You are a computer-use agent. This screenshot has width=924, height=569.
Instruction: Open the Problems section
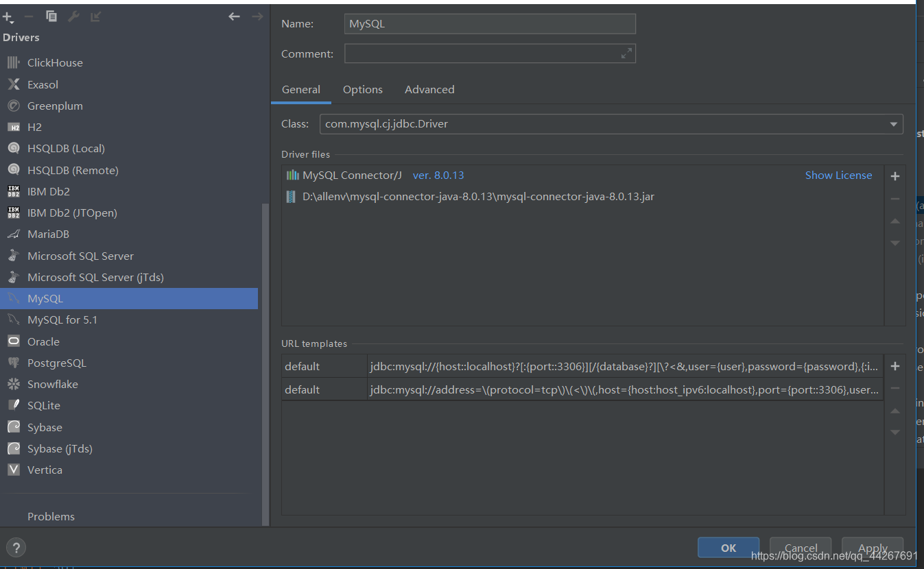[x=51, y=516]
